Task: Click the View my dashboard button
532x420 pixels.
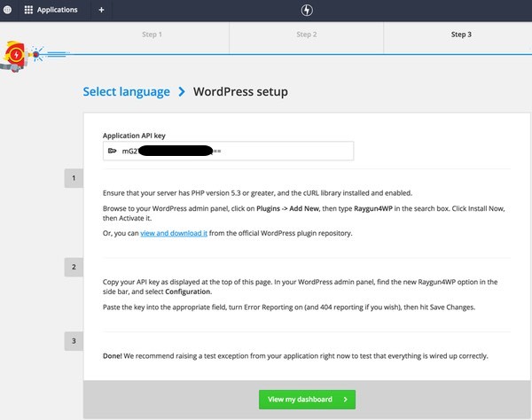Action: click(307, 400)
